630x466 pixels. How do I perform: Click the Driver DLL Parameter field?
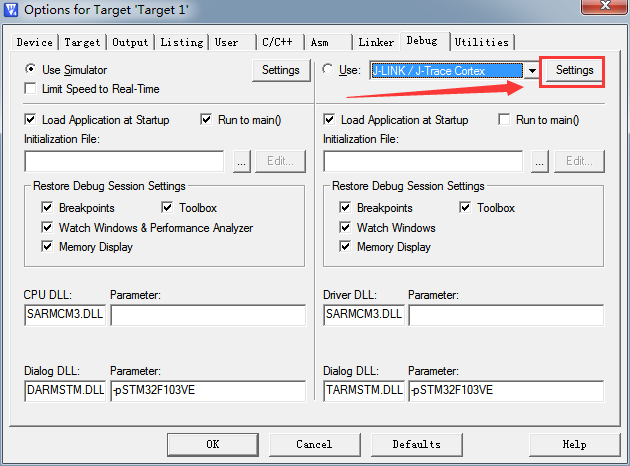coord(506,315)
